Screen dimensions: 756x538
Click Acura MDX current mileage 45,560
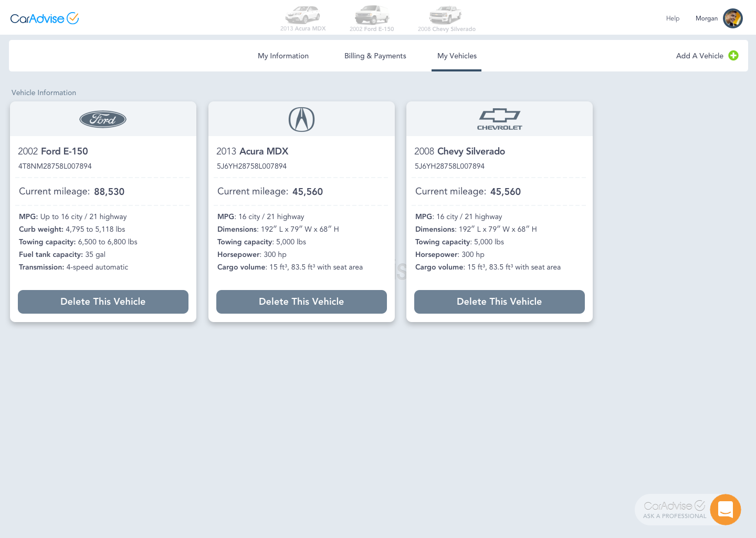[270, 192]
